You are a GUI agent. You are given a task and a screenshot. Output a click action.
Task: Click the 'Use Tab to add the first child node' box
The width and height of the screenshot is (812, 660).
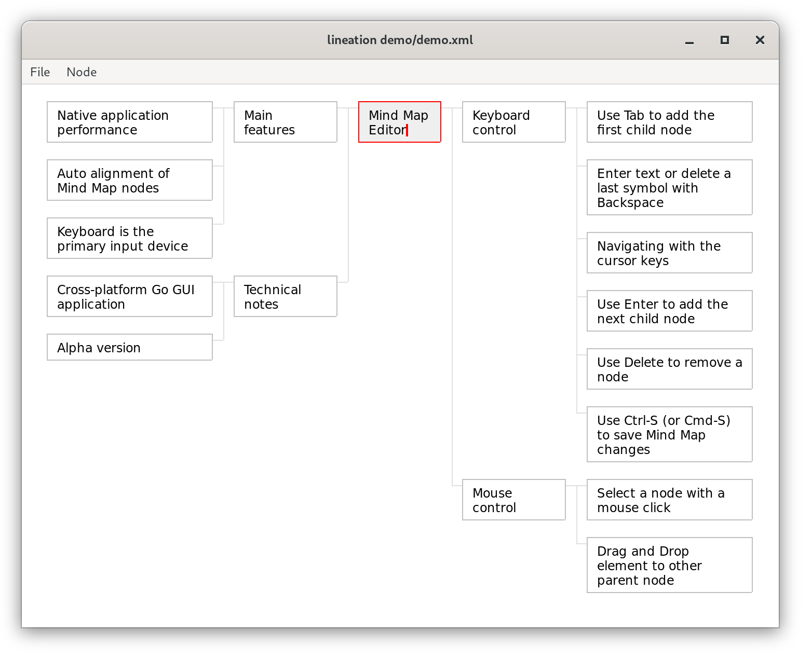pos(670,122)
